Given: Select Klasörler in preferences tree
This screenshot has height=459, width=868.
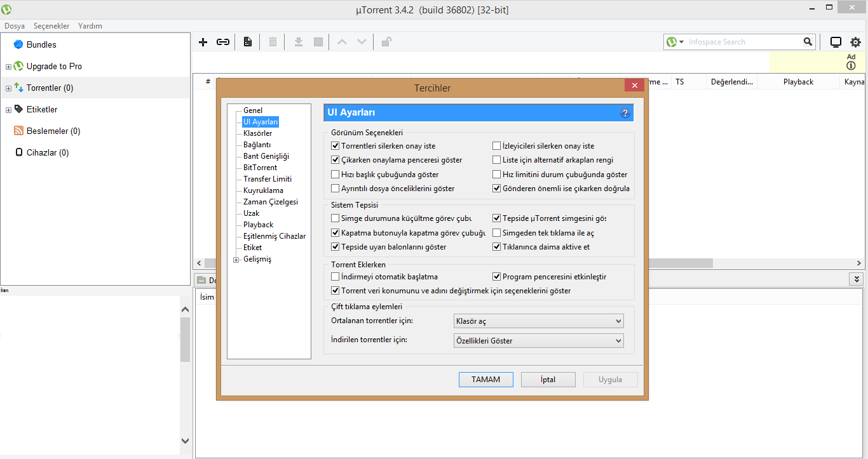Looking at the screenshot, I should (258, 133).
